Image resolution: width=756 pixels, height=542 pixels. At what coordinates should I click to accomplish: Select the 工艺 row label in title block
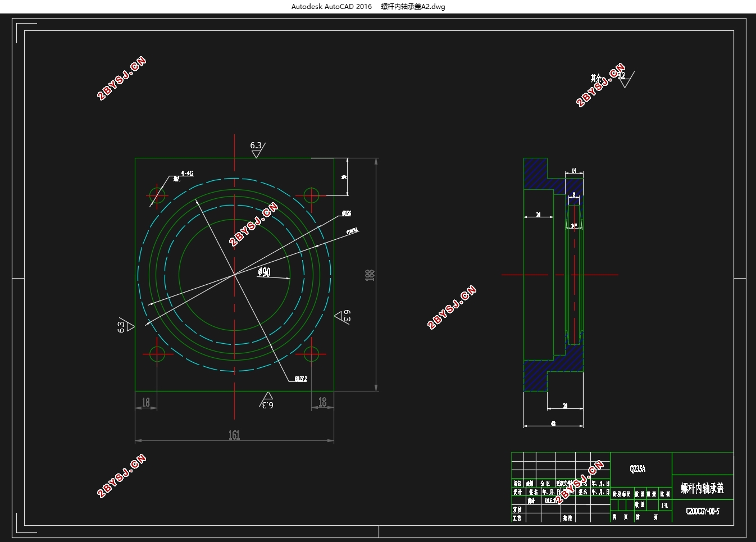517,517
